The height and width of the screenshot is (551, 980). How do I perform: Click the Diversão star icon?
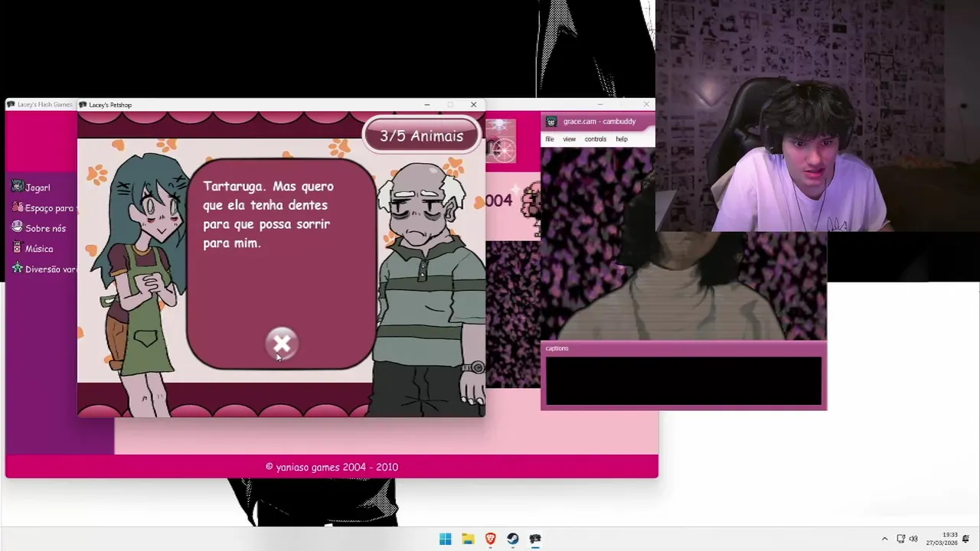(x=17, y=269)
